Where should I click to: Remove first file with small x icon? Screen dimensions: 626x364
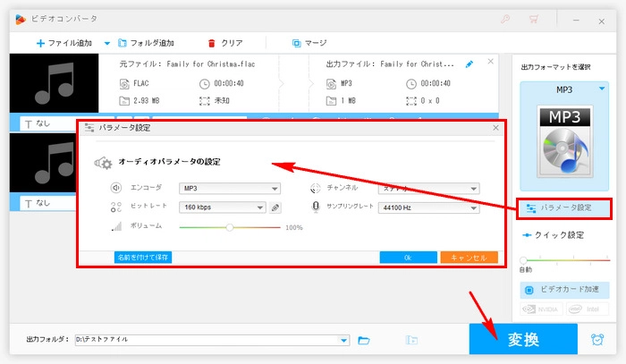point(491,62)
